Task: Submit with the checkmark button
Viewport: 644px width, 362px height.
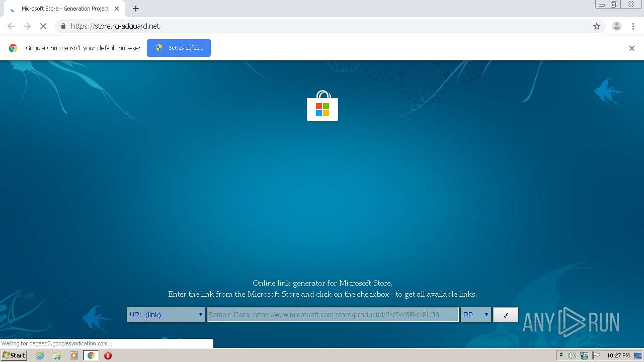Action: click(x=506, y=315)
